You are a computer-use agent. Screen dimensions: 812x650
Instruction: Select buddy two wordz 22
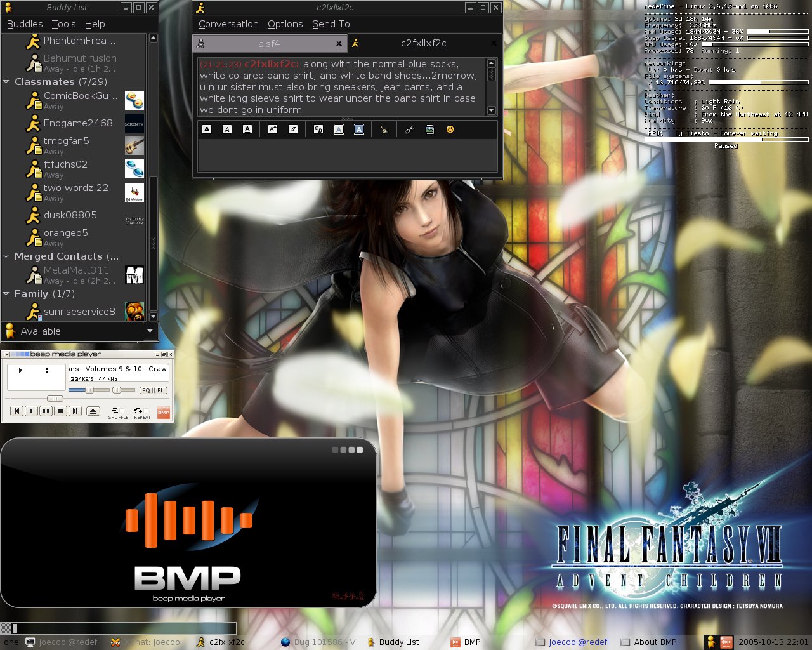coord(74,192)
